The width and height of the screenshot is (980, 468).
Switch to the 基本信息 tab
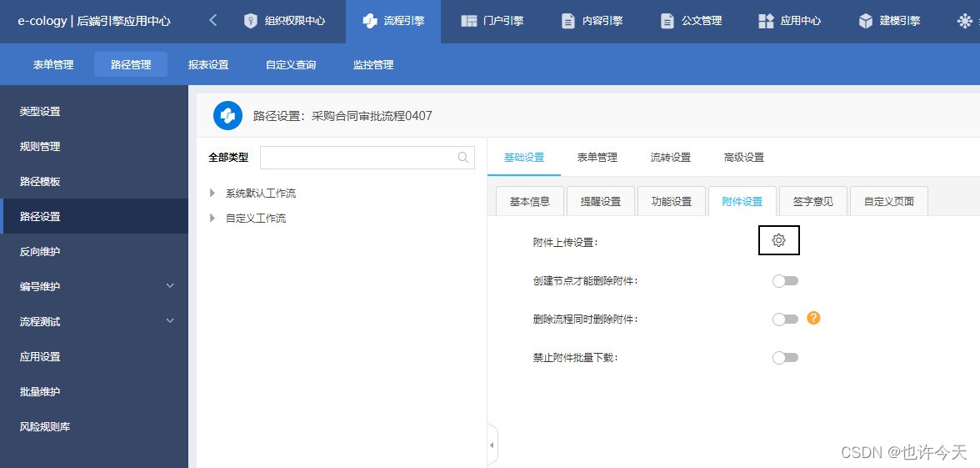click(x=530, y=202)
